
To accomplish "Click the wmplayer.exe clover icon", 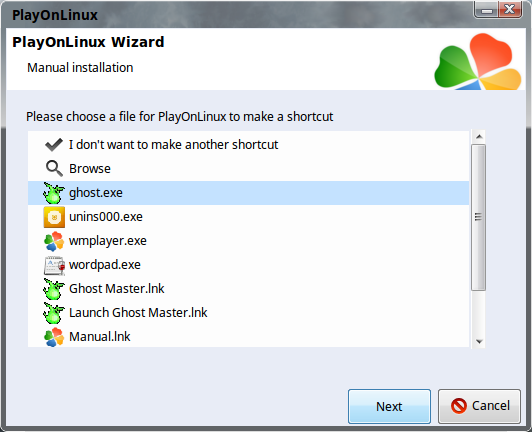I will click(x=54, y=241).
